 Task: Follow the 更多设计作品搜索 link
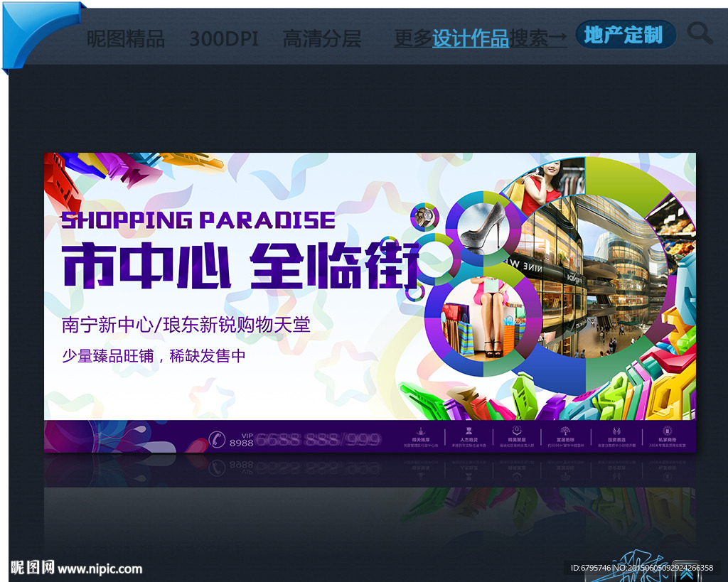[x=481, y=38]
